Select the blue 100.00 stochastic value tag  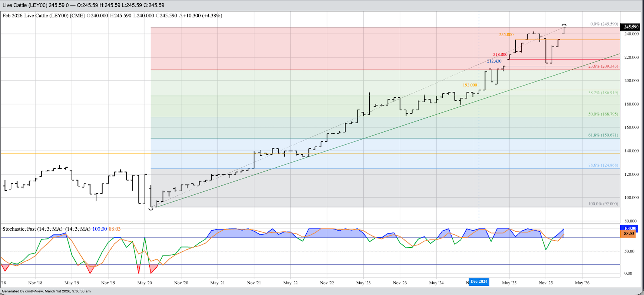coord(630,228)
